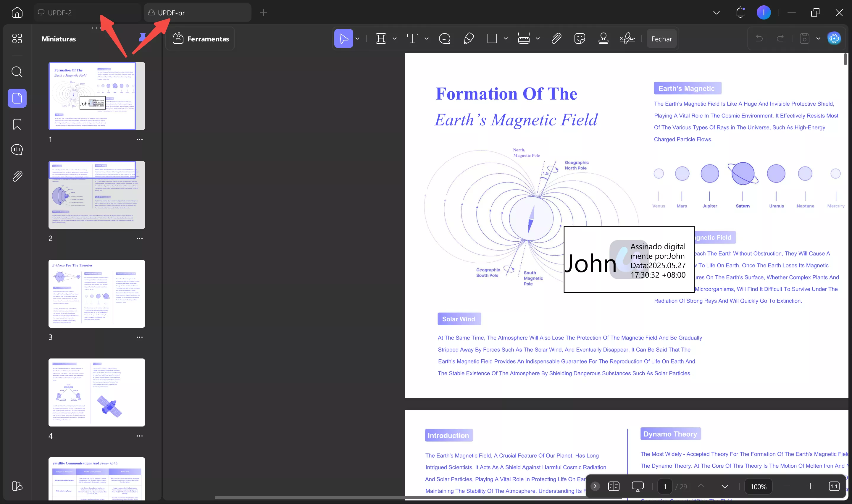Open the bookmarks panel
The width and height of the screenshot is (852, 504).
tap(17, 124)
